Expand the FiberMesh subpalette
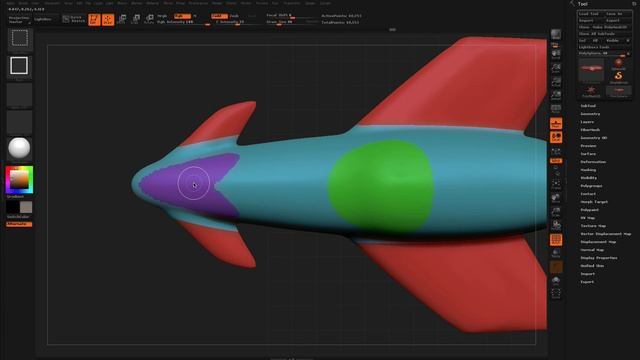 590,130
